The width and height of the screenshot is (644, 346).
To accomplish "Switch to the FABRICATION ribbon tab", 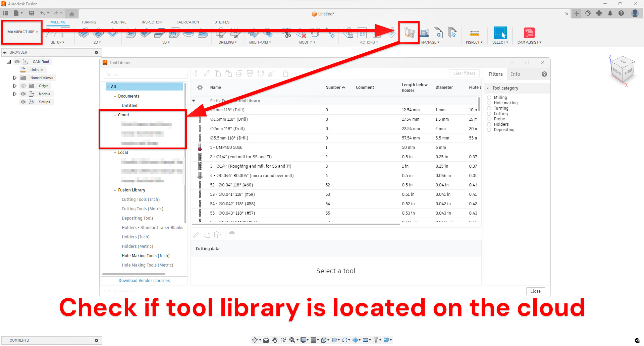I will (x=188, y=22).
